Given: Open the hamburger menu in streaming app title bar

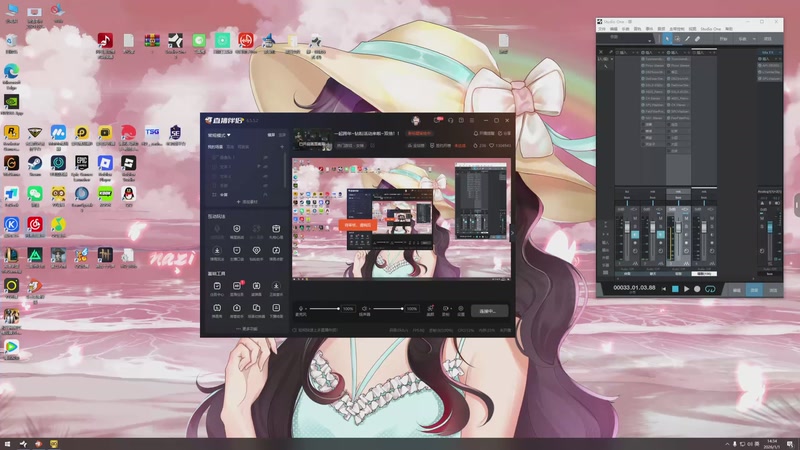Looking at the screenshot, I should click(472, 120).
